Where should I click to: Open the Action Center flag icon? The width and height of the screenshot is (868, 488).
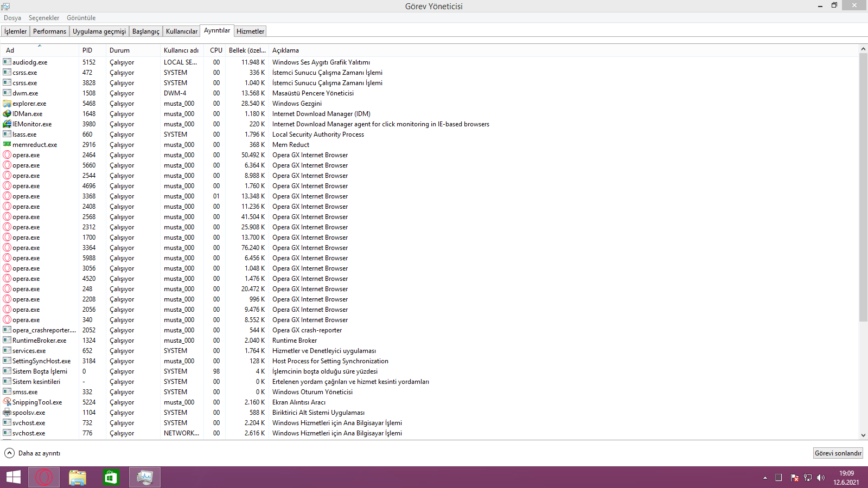click(794, 478)
